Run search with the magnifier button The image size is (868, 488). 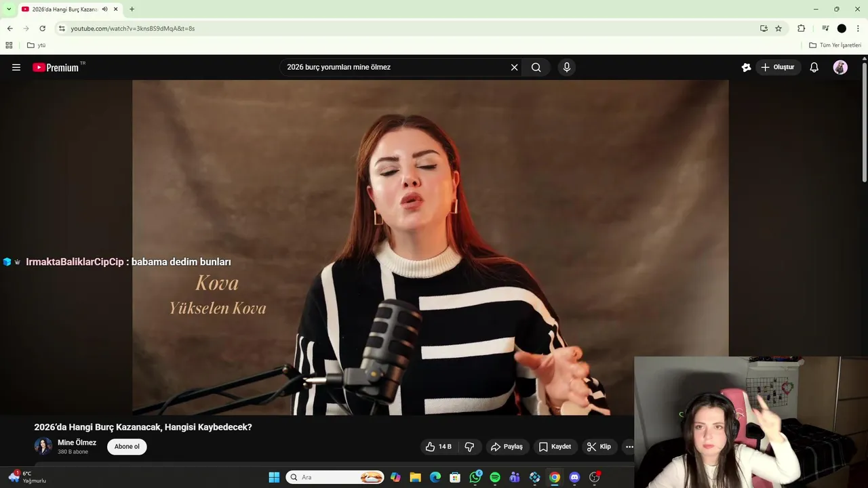[536, 67]
